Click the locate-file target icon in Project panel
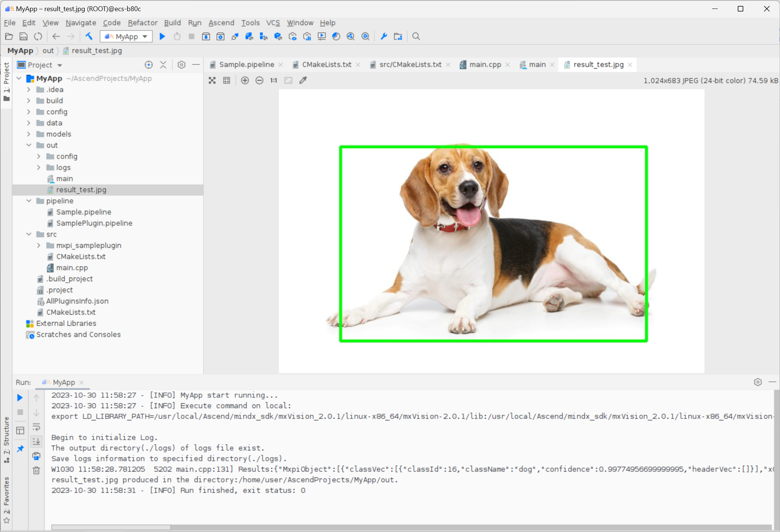 (x=149, y=65)
